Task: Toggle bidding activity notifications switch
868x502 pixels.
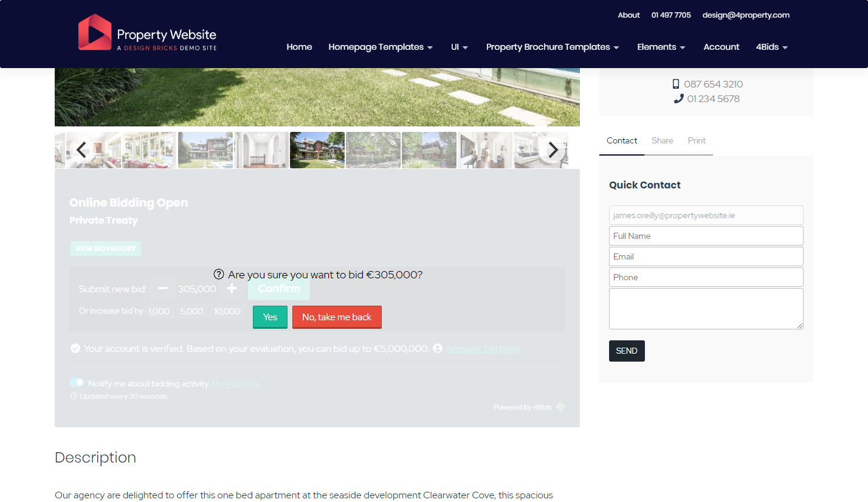Action: pos(77,383)
